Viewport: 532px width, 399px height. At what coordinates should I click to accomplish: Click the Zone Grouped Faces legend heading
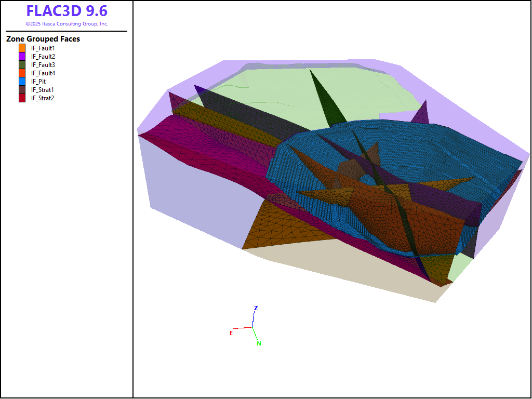pyautogui.click(x=43, y=39)
